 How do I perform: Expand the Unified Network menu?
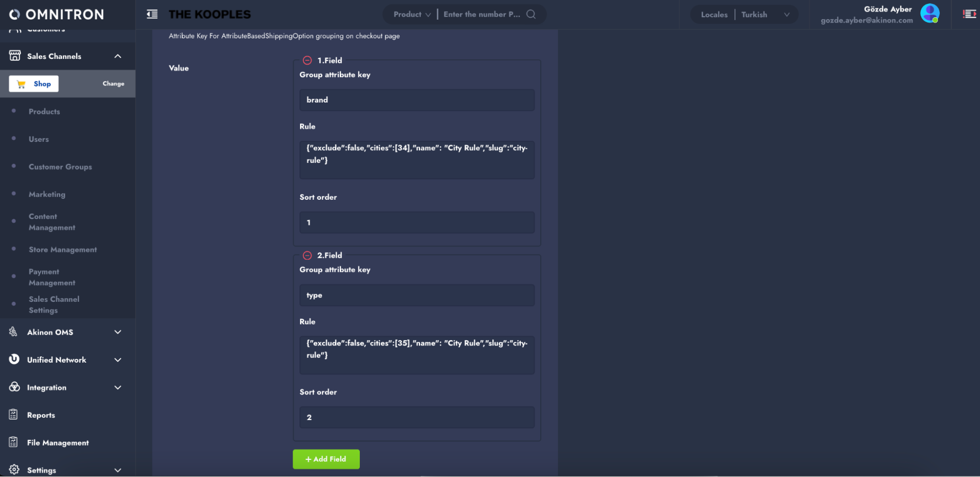click(x=118, y=360)
